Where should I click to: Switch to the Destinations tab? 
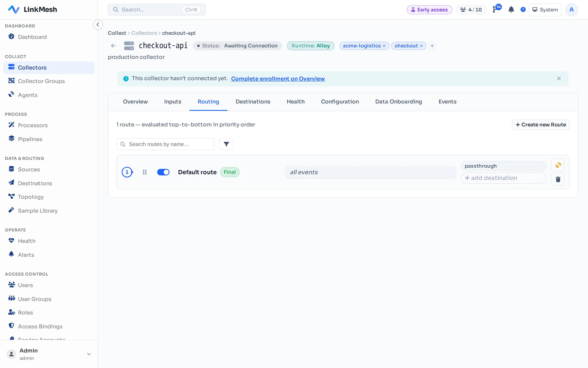[253, 102]
